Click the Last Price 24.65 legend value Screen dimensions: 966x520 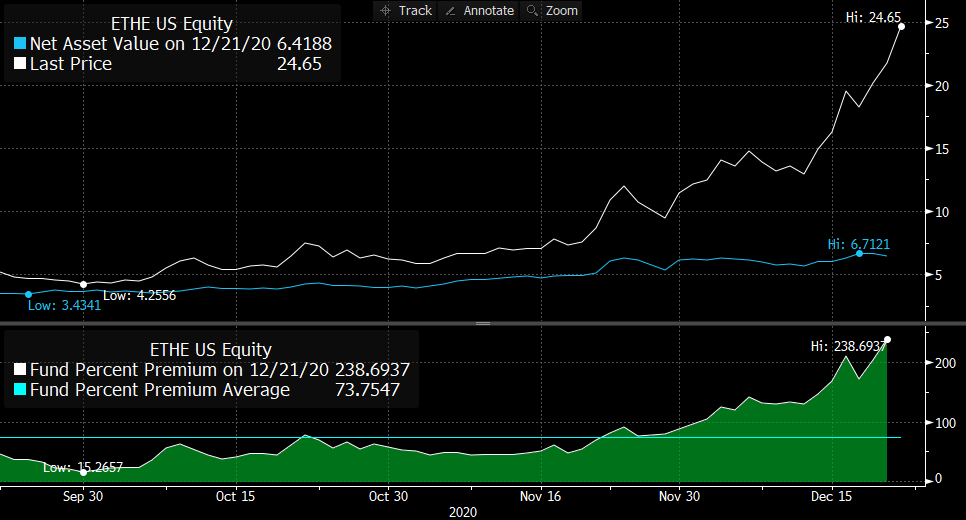tap(299, 63)
